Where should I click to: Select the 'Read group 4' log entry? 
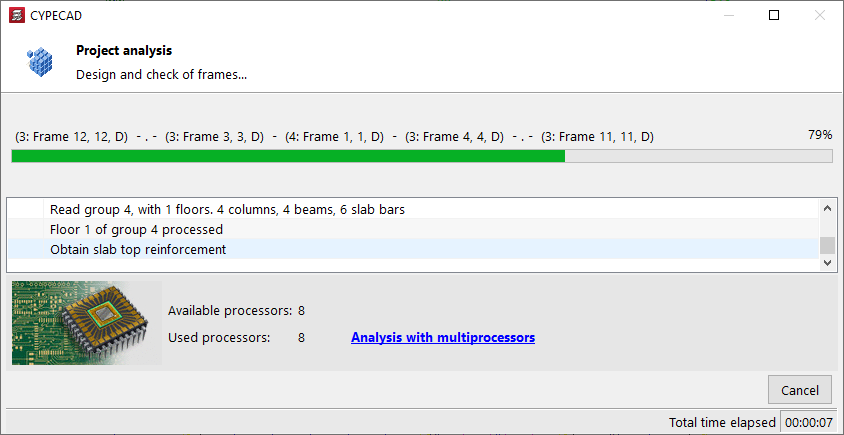click(227, 210)
